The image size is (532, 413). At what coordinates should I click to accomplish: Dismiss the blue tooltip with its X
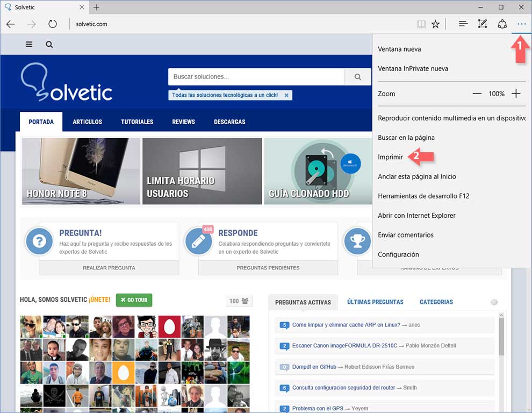pos(286,95)
